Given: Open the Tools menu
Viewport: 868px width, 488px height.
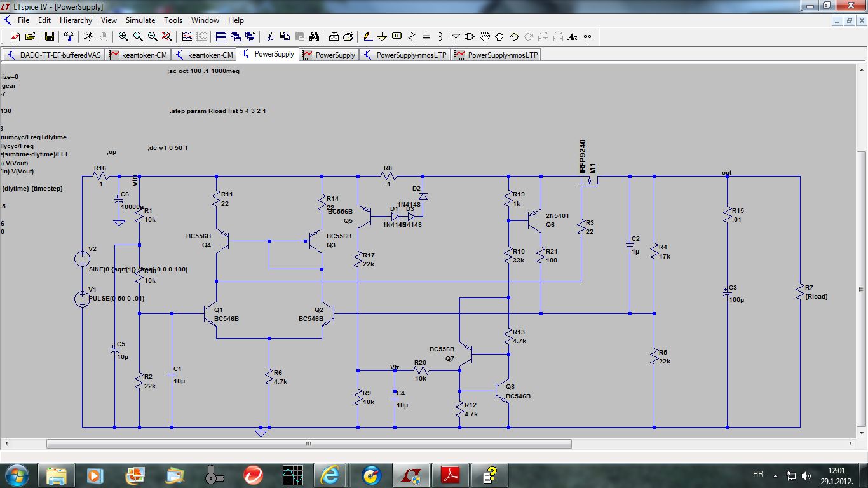Looking at the screenshot, I should [x=173, y=20].
